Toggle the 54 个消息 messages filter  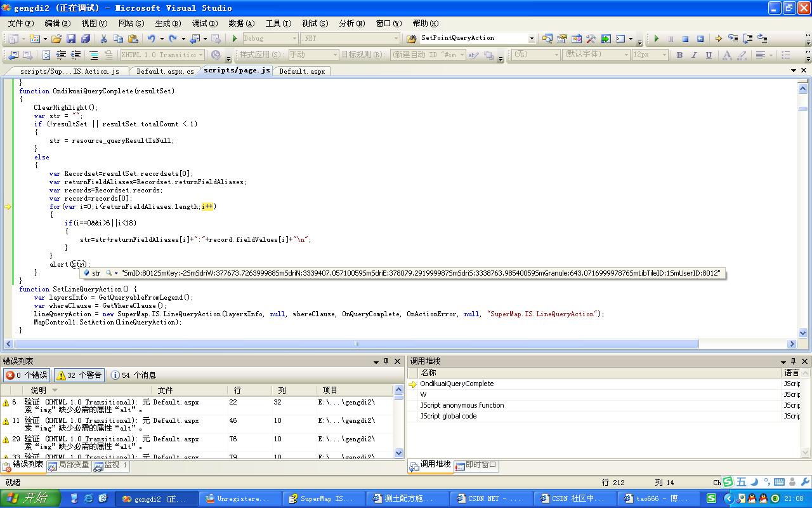point(134,375)
